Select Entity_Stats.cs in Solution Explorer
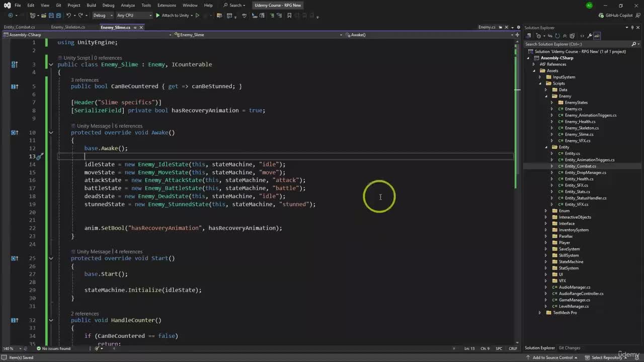The width and height of the screenshot is (644, 362). click(x=578, y=192)
